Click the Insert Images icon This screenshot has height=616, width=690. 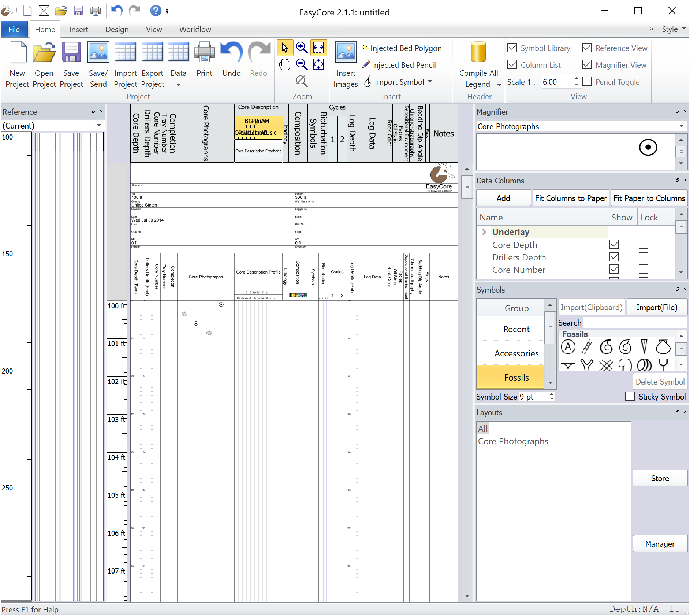345,52
